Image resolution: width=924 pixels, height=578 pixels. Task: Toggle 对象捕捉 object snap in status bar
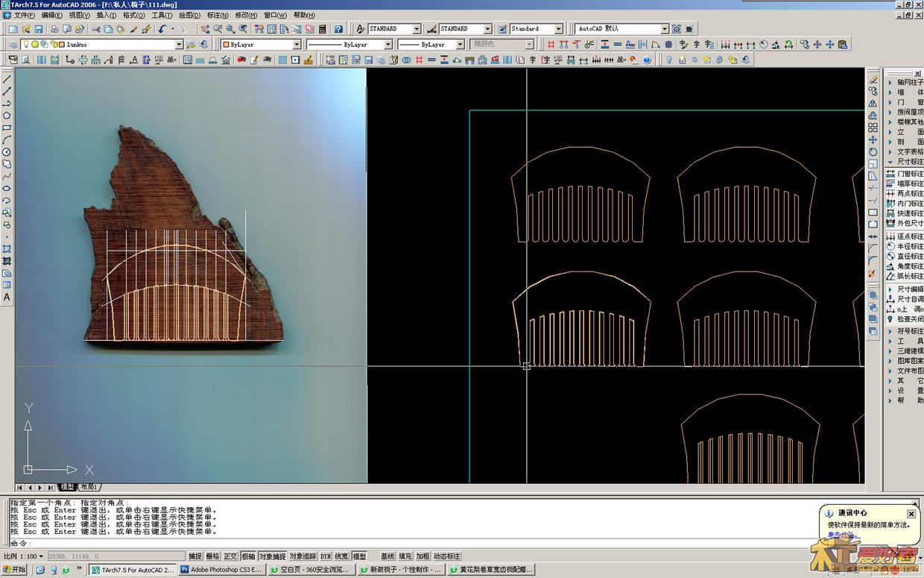point(272,556)
